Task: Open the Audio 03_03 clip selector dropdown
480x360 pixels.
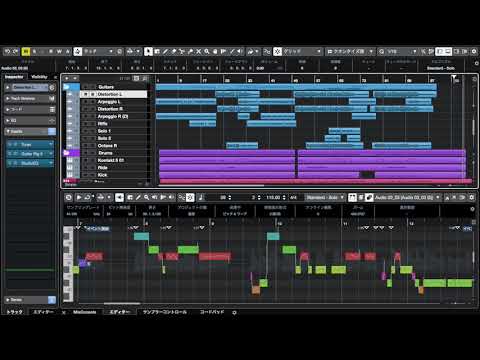Action: tap(407, 198)
